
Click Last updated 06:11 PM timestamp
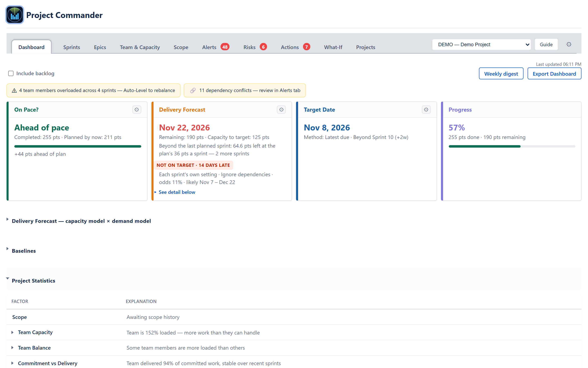[x=558, y=64]
